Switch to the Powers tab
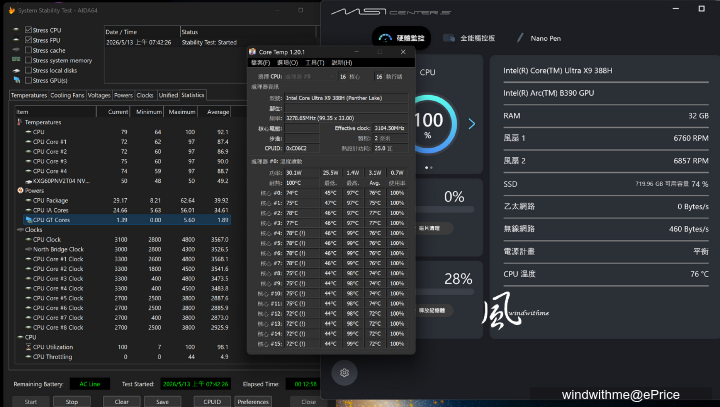Image resolution: width=720 pixels, height=407 pixels. (123, 96)
